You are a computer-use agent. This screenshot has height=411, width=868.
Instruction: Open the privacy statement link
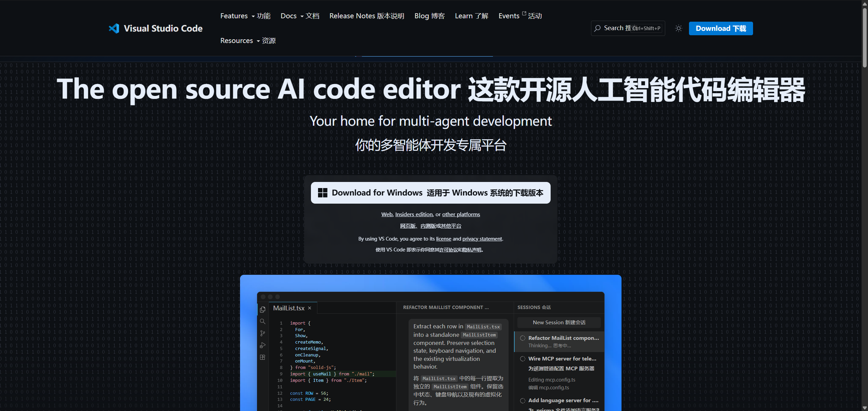coord(482,239)
